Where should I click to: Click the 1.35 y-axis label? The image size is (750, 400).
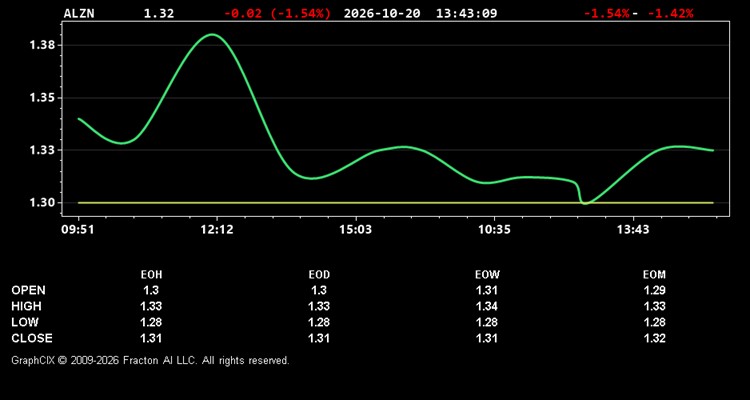click(43, 98)
